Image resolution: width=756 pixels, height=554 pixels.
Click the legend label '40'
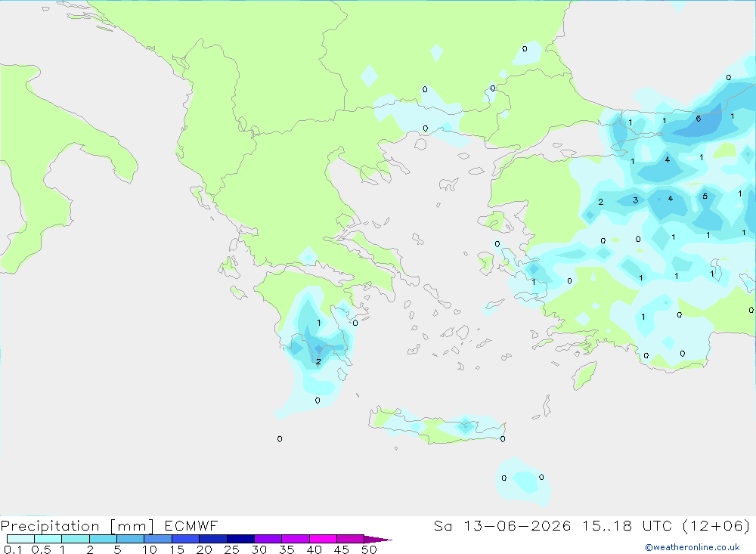point(314,549)
